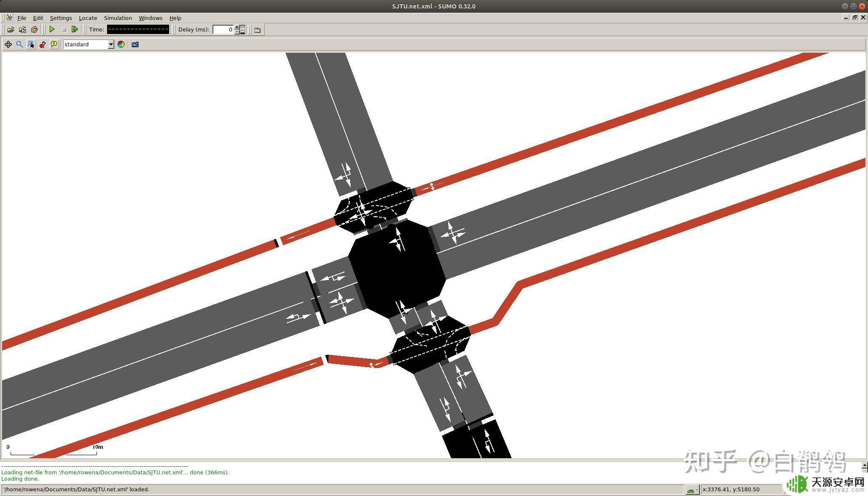Click the yellow exclamation speech bubble icon
This screenshot has height=496, width=868.
(54, 44)
